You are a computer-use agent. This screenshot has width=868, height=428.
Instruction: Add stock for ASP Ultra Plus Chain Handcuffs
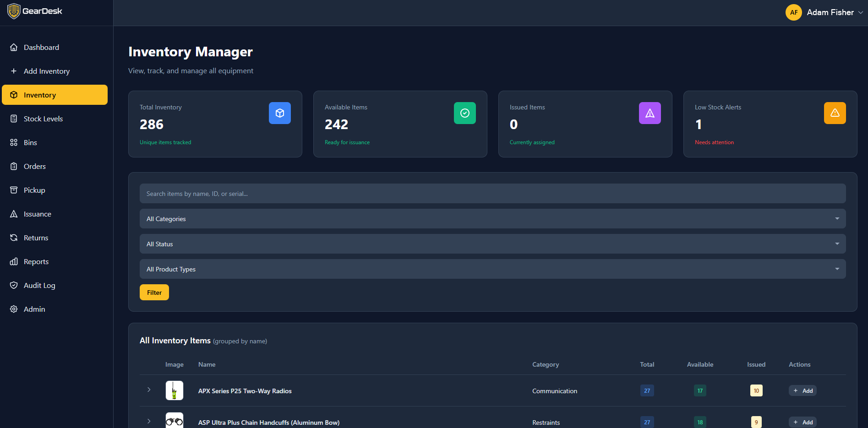(802, 422)
